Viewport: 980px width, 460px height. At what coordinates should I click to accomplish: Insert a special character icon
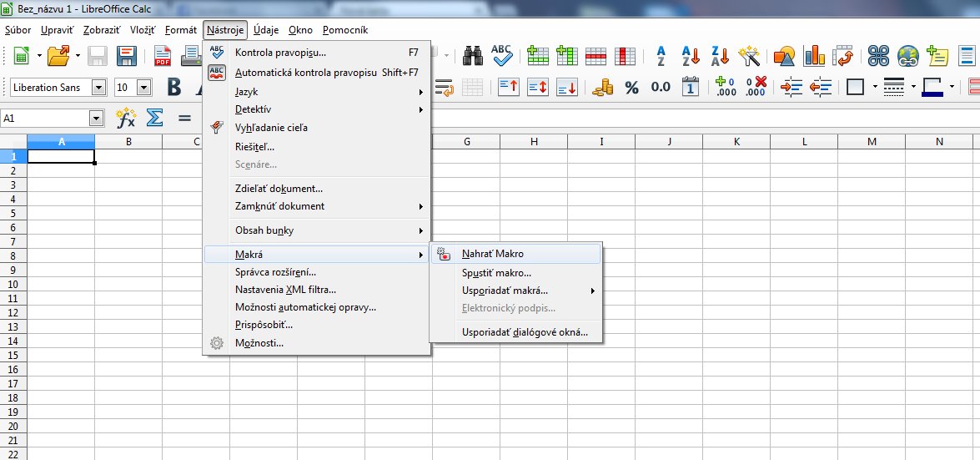click(x=878, y=56)
